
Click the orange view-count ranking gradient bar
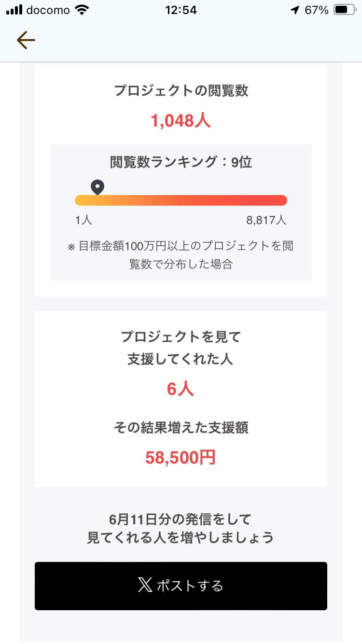click(x=181, y=200)
